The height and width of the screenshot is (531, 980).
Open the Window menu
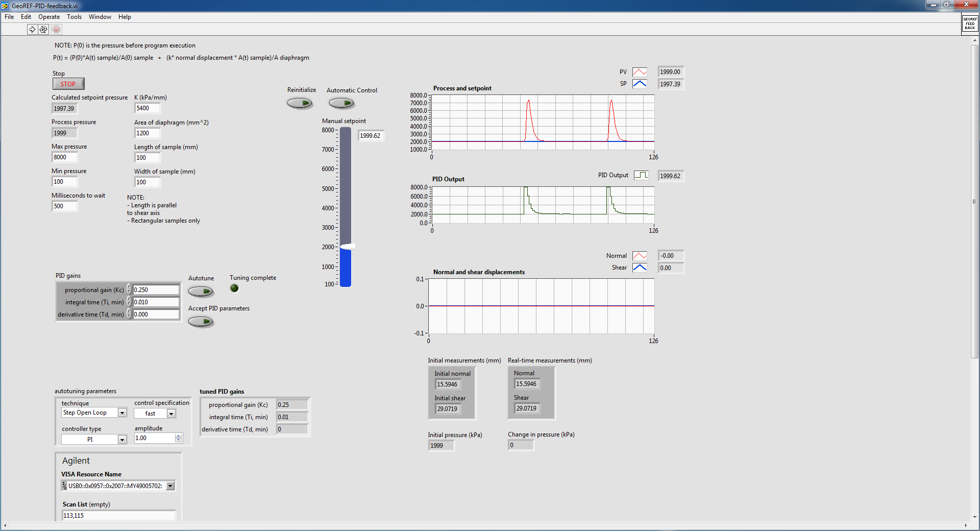(x=100, y=17)
